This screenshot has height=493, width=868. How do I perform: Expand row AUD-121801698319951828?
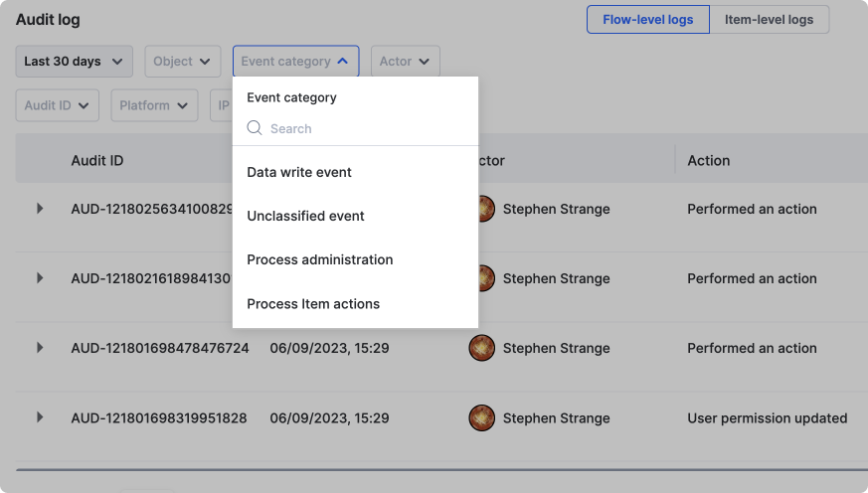click(x=40, y=417)
